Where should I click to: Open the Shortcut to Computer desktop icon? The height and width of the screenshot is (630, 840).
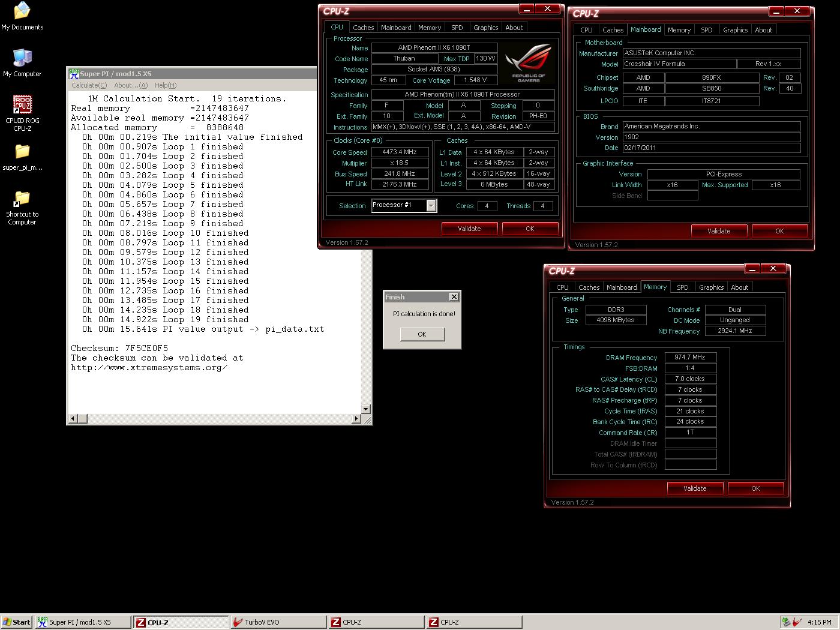coord(22,208)
